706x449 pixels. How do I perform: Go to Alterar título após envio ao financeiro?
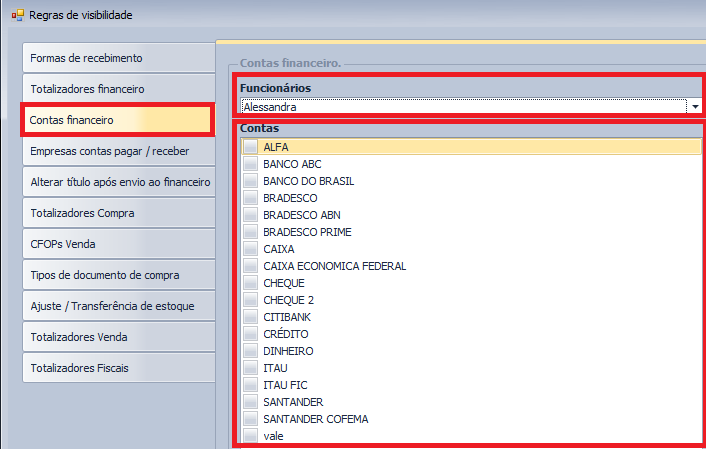[x=119, y=182]
